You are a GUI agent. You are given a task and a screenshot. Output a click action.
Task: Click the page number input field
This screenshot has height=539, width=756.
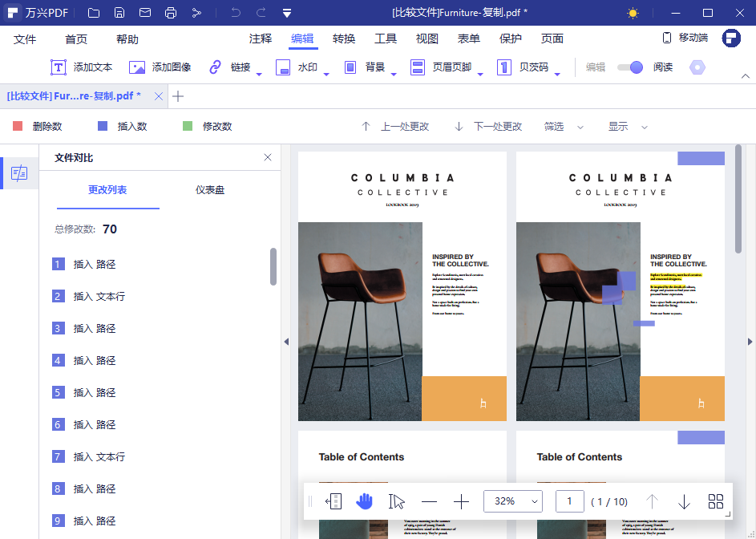tap(569, 500)
